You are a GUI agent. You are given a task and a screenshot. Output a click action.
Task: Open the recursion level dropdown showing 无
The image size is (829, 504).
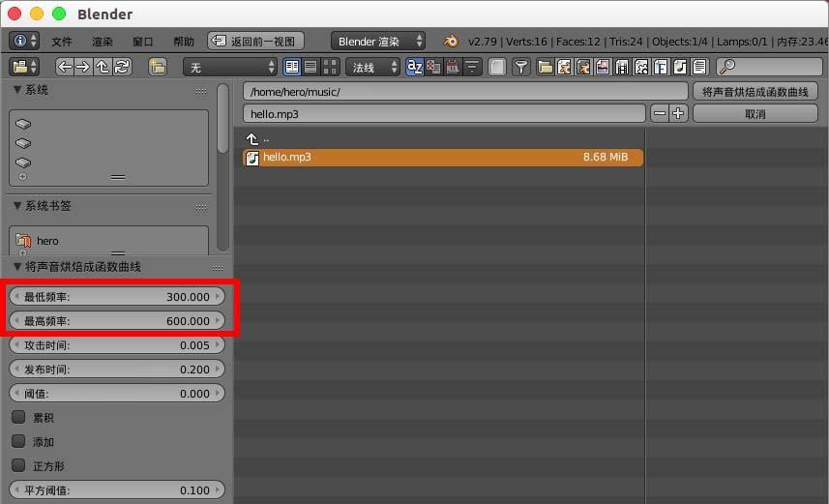tap(230, 67)
